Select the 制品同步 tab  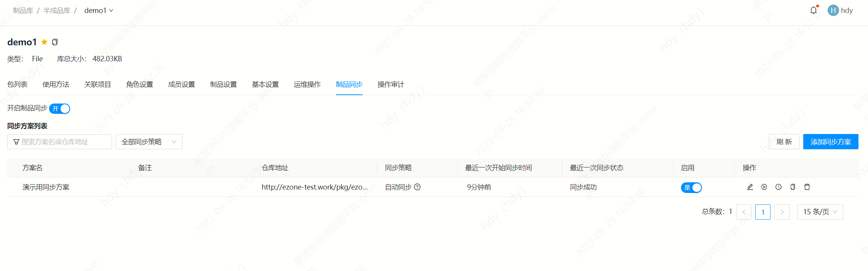[349, 84]
